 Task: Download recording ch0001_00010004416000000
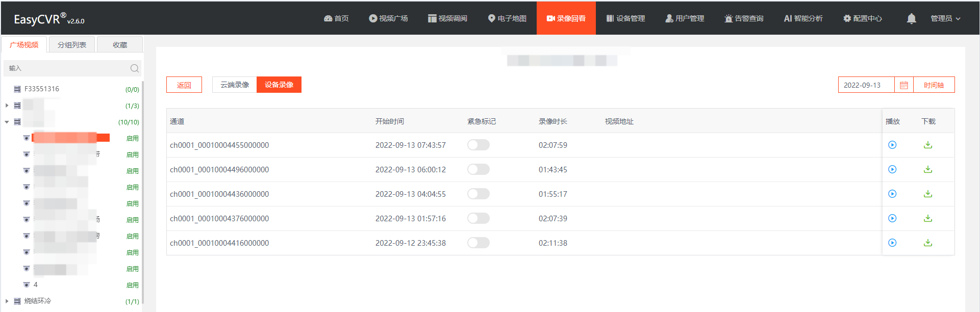pos(928,243)
